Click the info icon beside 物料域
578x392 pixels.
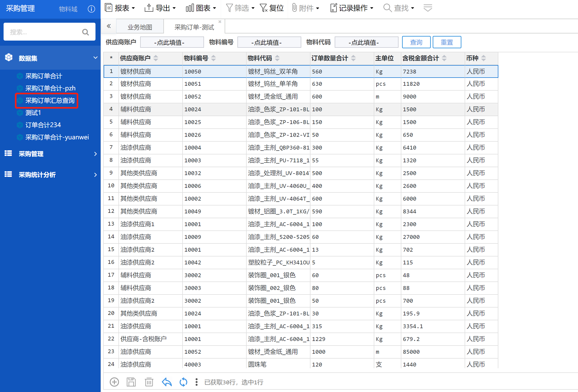click(x=91, y=9)
